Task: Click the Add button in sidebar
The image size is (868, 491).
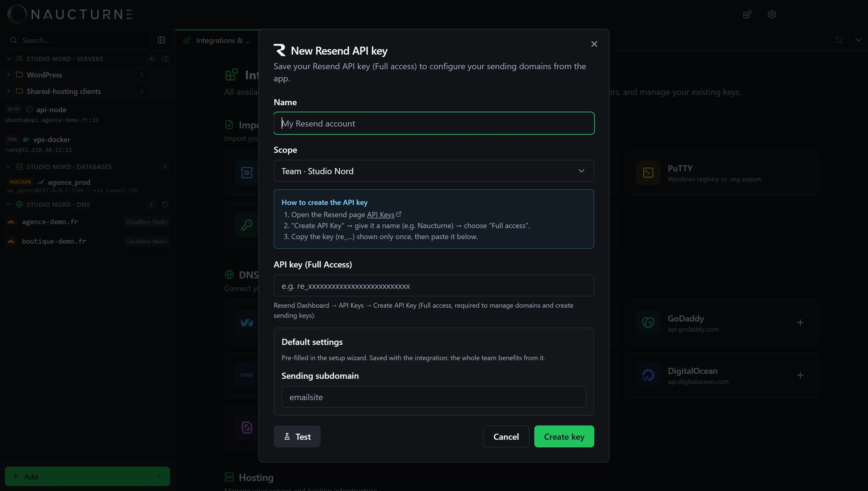Action: (87, 476)
